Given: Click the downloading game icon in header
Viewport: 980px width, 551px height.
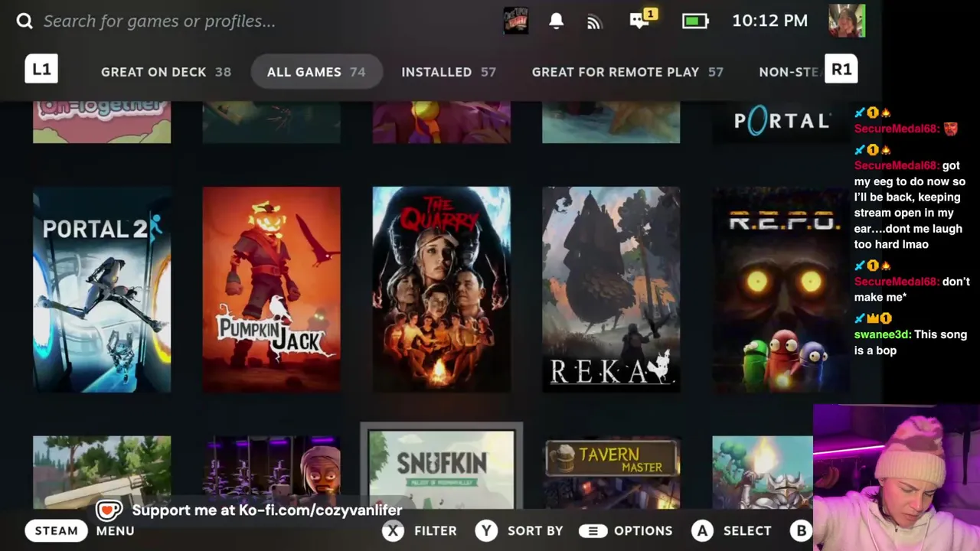Looking at the screenshot, I should (516, 21).
